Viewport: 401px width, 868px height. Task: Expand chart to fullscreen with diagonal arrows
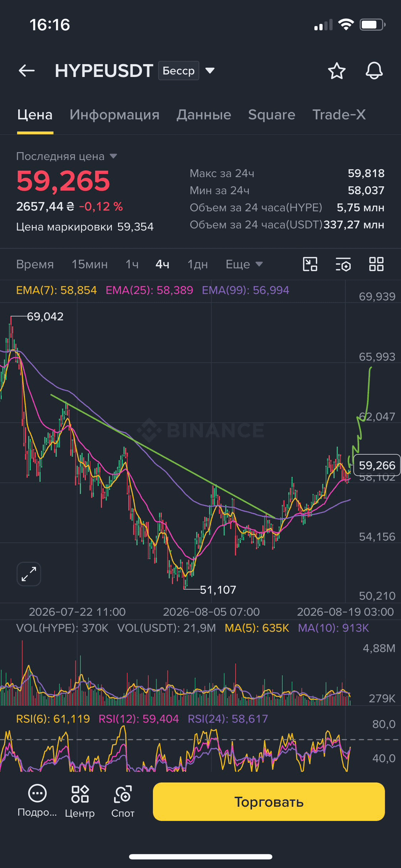point(29,574)
